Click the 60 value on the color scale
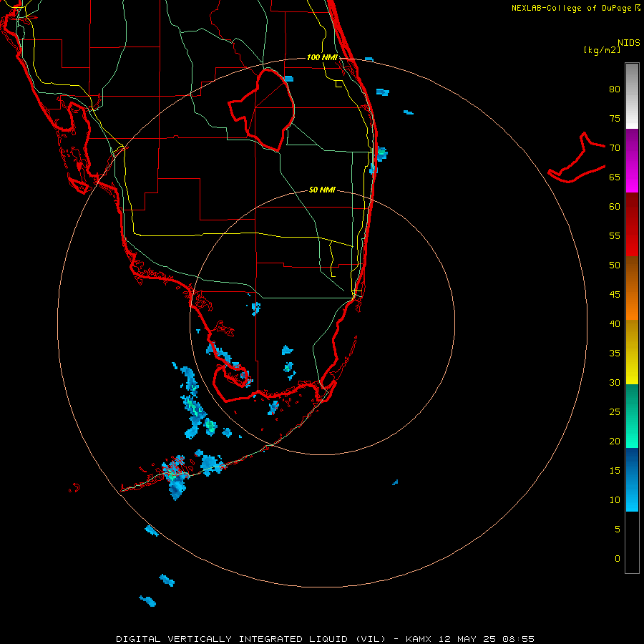 615,207
